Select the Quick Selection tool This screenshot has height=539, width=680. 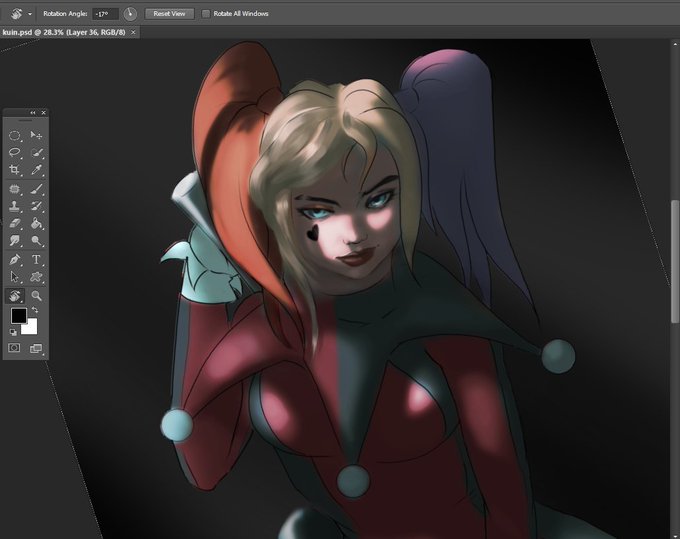pyautogui.click(x=36, y=153)
